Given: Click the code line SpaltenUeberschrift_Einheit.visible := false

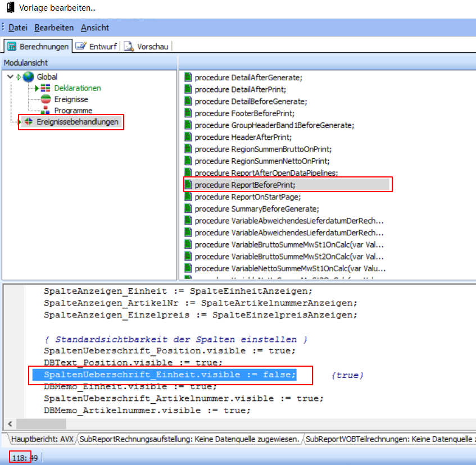Looking at the screenshot, I should pyautogui.click(x=170, y=375).
